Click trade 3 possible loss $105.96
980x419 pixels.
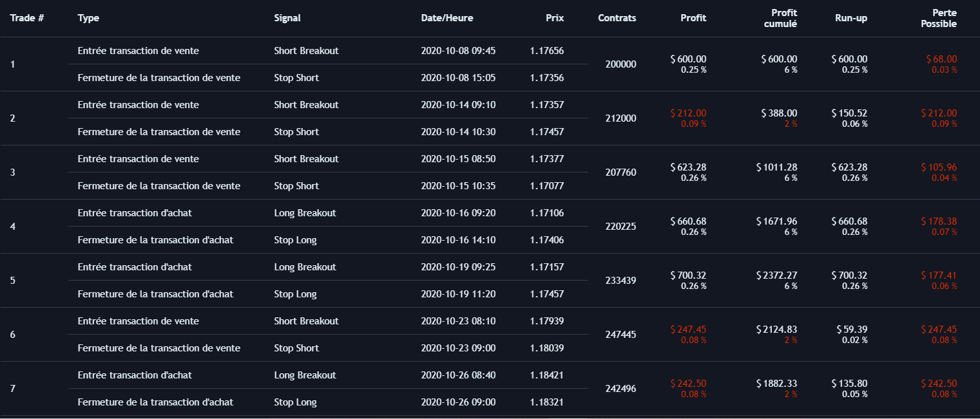click(939, 167)
